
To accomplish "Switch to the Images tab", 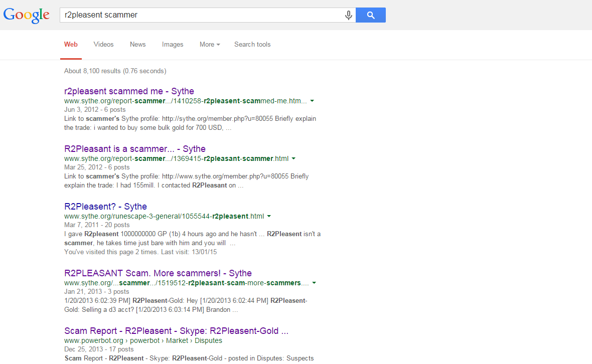I will 173,45.
